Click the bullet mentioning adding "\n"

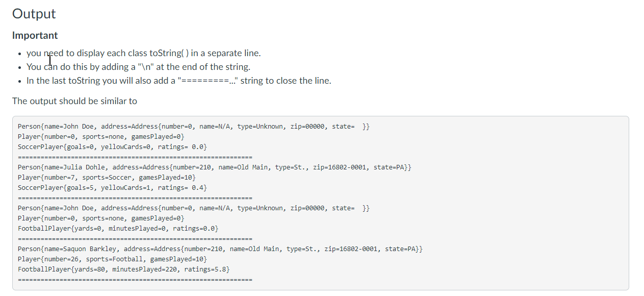tap(139, 67)
